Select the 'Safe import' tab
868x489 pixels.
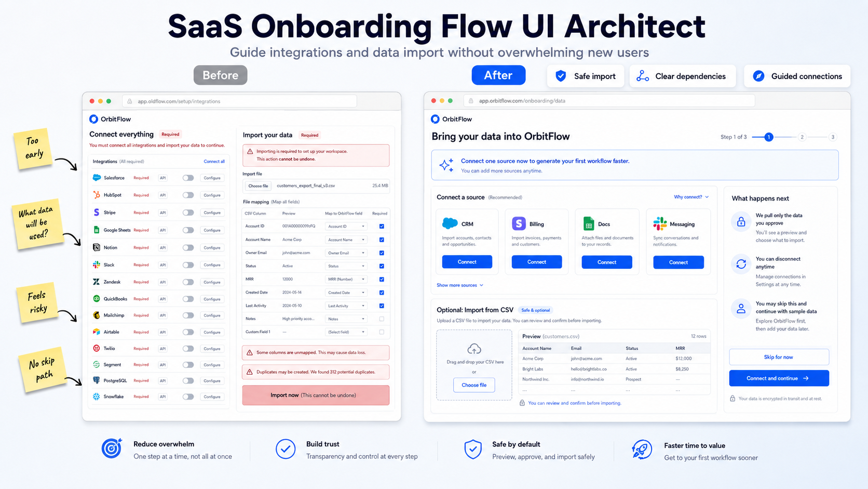586,76
